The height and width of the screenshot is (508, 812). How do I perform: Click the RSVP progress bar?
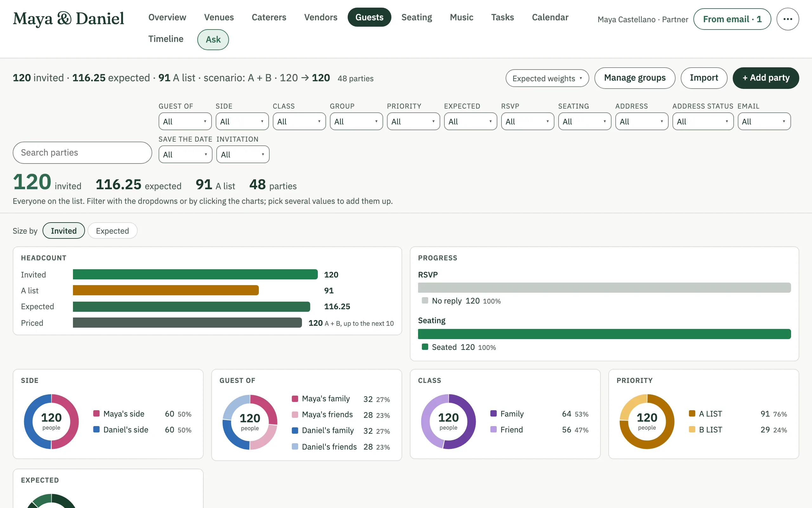coord(604,287)
